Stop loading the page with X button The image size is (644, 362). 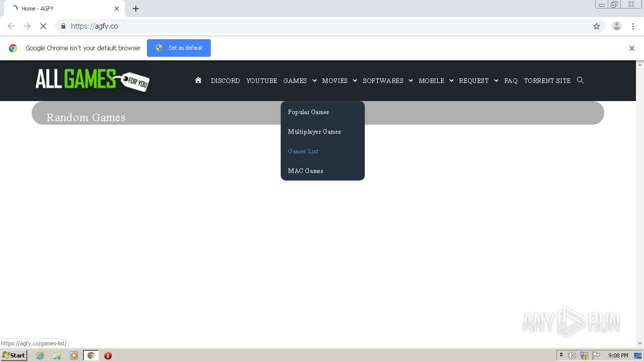tap(43, 26)
